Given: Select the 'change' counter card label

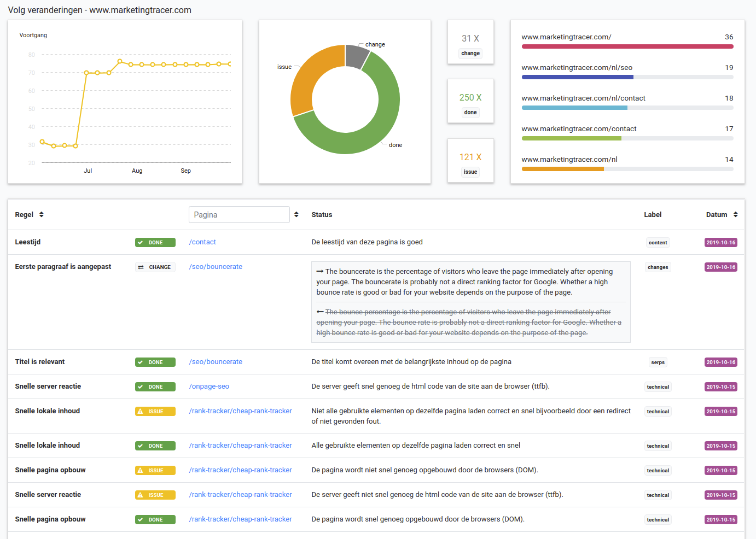Looking at the screenshot, I should coord(470,54).
